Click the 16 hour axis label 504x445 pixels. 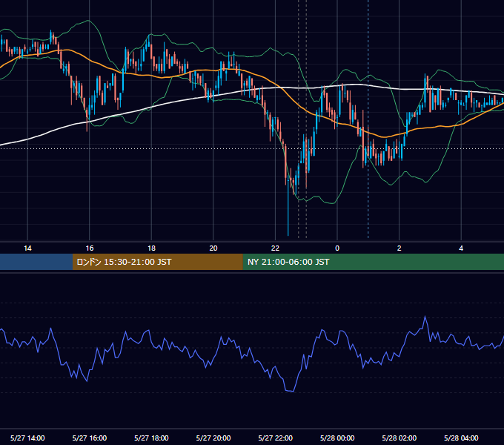click(90, 248)
